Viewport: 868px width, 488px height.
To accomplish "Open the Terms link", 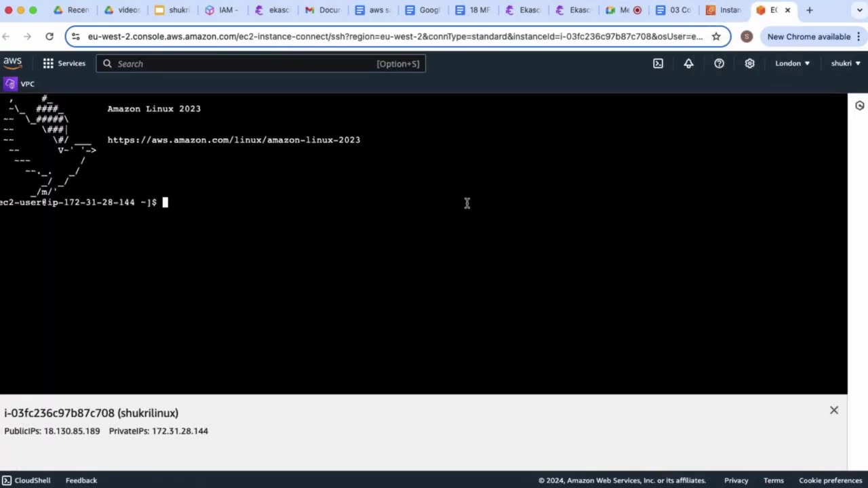I will pos(773,480).
